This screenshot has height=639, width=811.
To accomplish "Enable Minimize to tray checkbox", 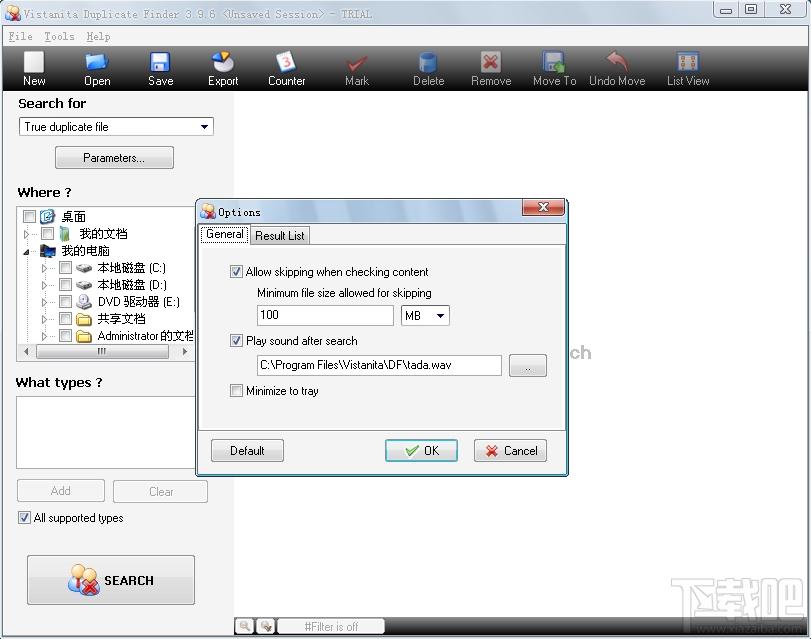I will pyautogui.click(x=236, y=390).
